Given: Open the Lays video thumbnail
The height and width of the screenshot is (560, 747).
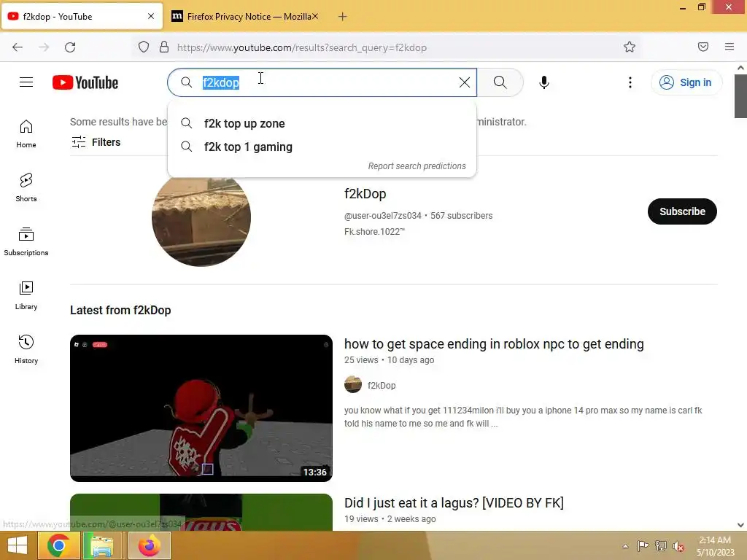Looking at the screenshot, I should (201, 513).
